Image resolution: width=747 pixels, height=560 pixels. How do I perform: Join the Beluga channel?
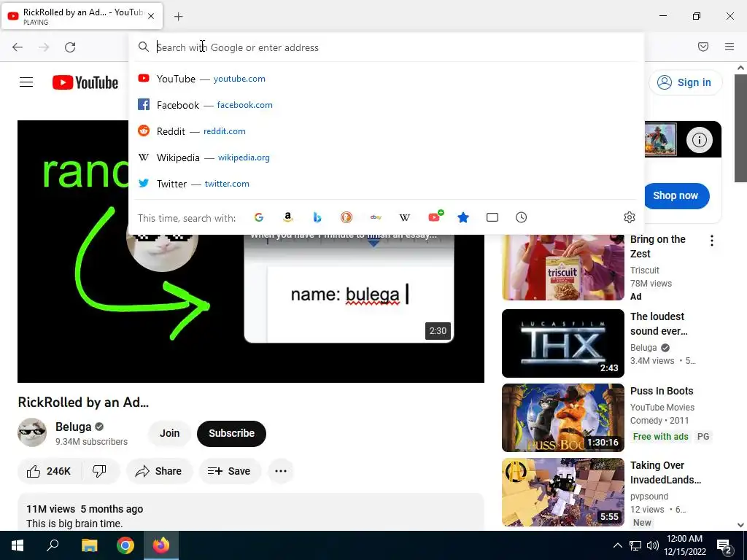coord(169,433)
